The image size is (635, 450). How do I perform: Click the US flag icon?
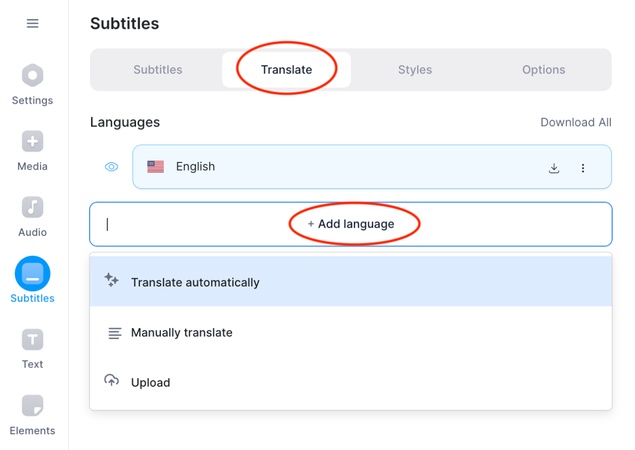click(x=156, y=167)
